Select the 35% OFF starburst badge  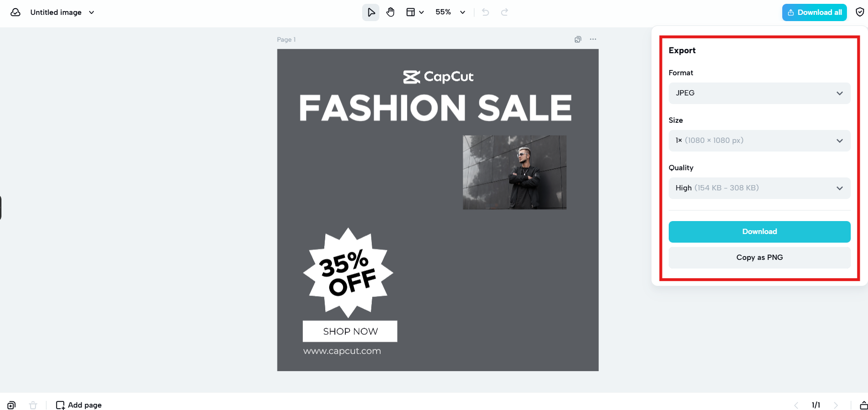(348, 272)
